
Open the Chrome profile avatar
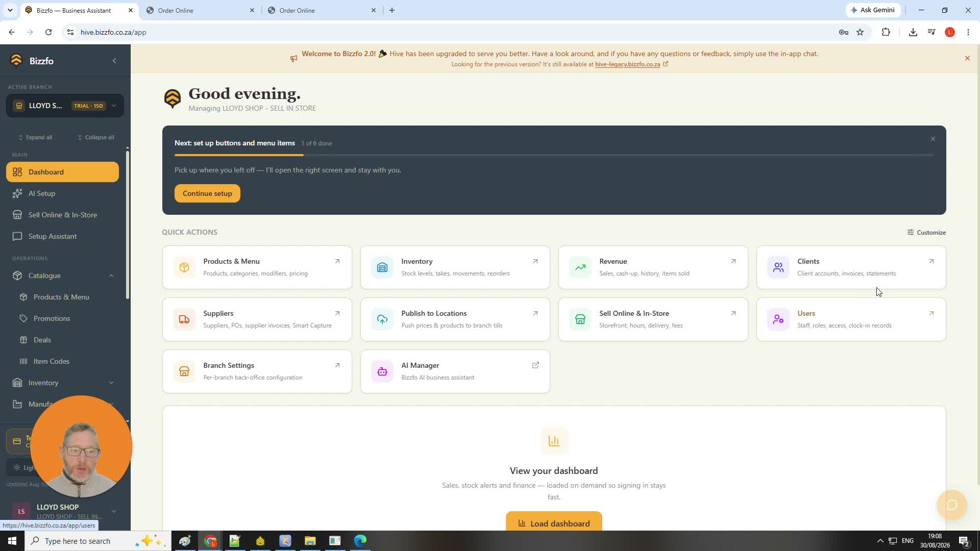tap(949, 32)
